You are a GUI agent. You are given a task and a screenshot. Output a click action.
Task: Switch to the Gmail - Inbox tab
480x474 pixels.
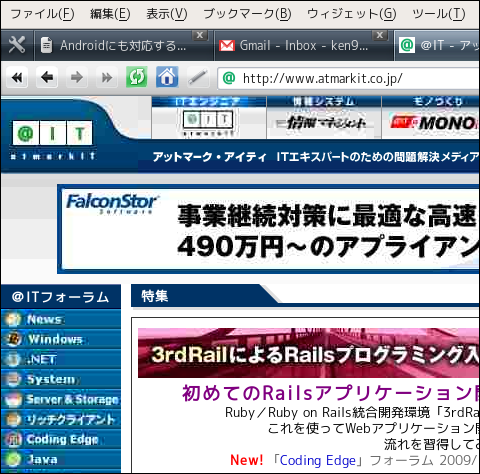[x=303, y=45]
